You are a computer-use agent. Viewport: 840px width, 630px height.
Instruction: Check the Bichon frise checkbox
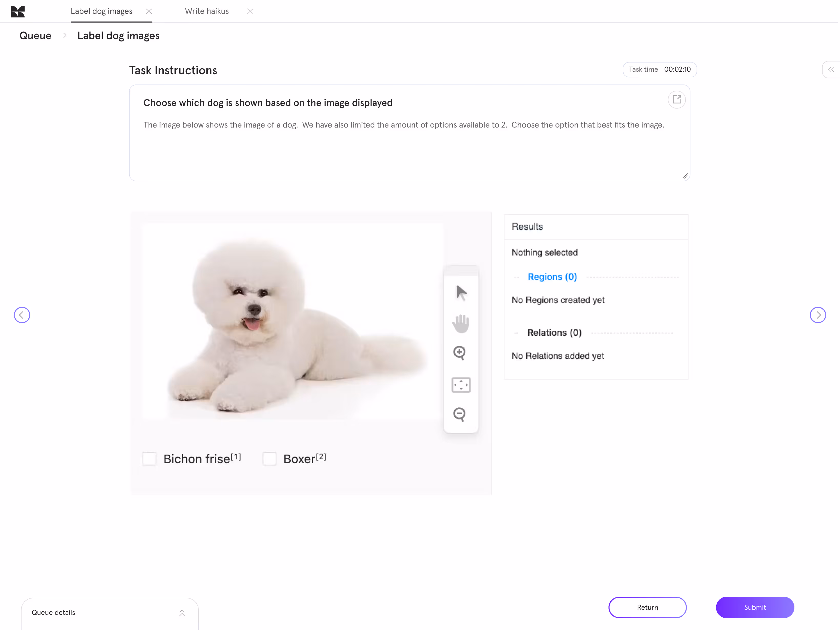pyautogui.click(x=149, y=459)
